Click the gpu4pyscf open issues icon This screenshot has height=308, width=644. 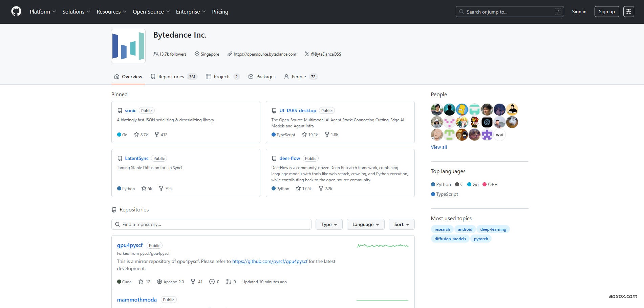coord(212,282)
